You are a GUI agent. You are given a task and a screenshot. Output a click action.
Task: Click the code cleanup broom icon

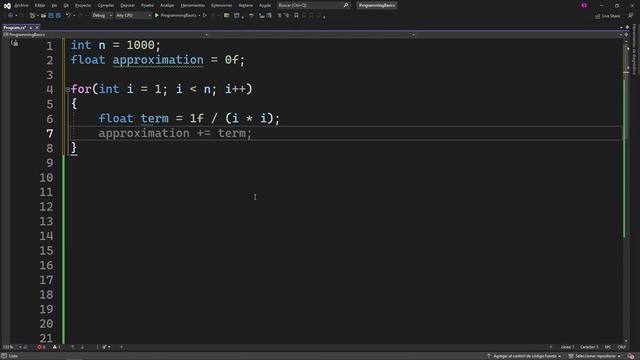click(105, 347)
